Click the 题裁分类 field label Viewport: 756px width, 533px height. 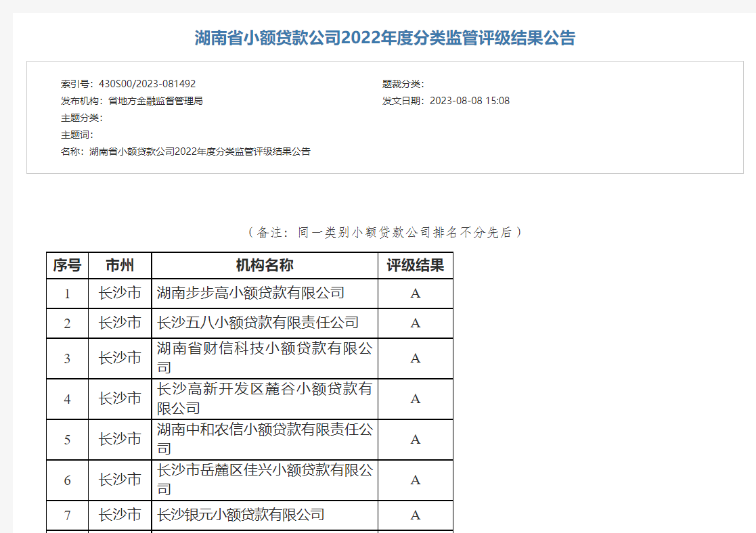tap(403, 84)
